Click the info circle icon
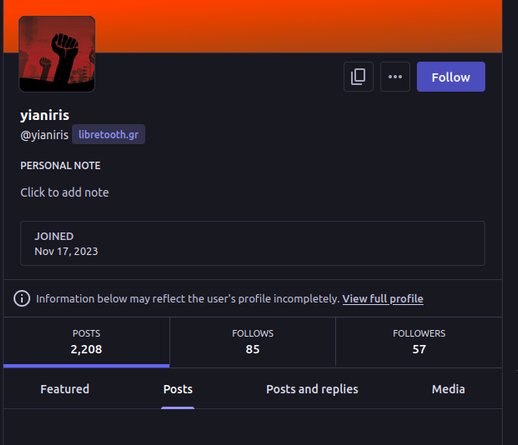 22,298
